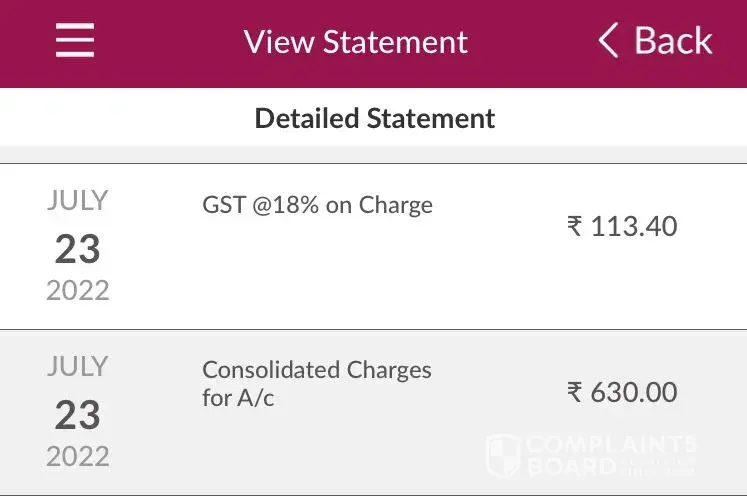747x498 pixels.
Task: Click year 2022 in the GST row
Action: 77,290
